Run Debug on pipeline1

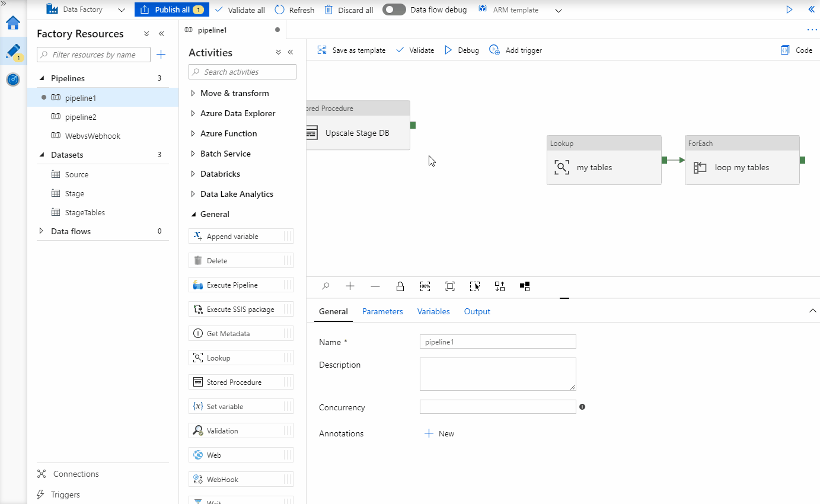coord(461,50)
